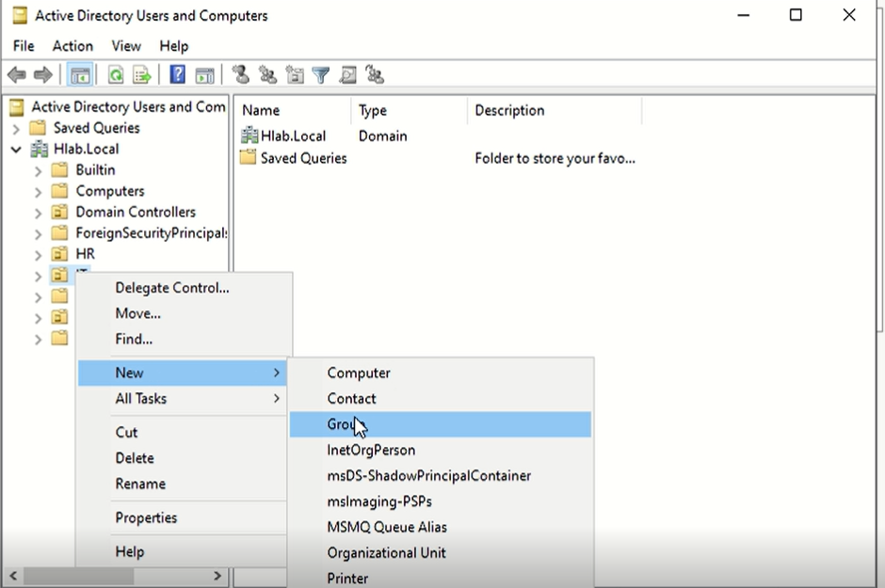Viewport: 885px width, 588px height.
Task: Click the funnel Filter options toolbar icon
Action: [x=321, y=75]
